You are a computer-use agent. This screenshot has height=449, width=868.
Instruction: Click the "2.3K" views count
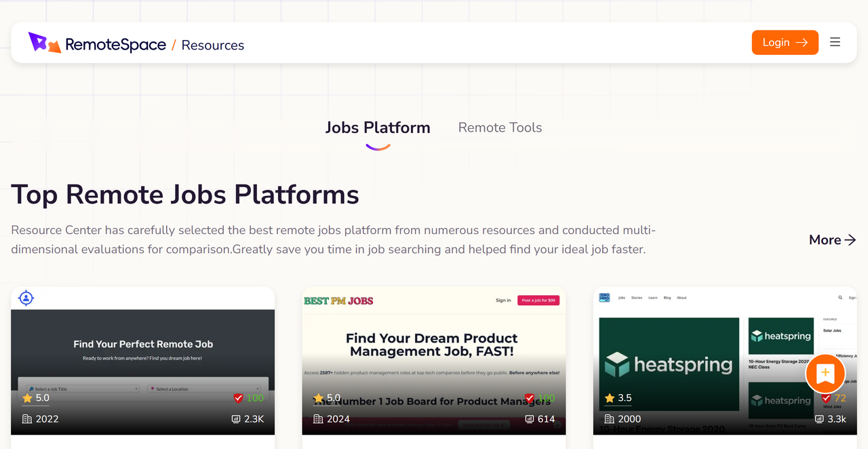[x=254, y=419]
